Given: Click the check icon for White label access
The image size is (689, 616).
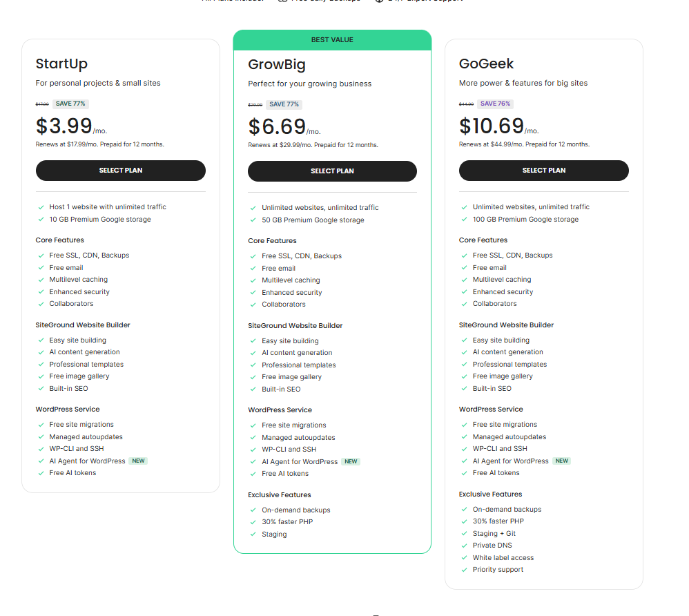Looking at the screenshot, I should [x=464, y=558].
